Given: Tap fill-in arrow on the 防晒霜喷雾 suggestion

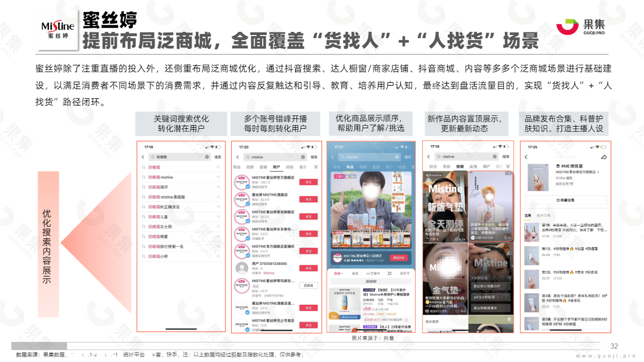Looking at the screenshot, I should (218, 237).
